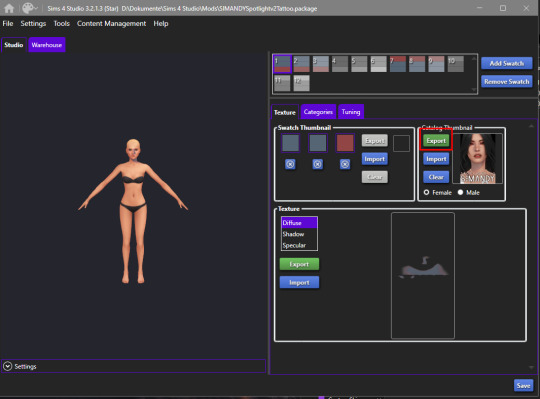
Task: Save the package
Action: coord(523,386)
